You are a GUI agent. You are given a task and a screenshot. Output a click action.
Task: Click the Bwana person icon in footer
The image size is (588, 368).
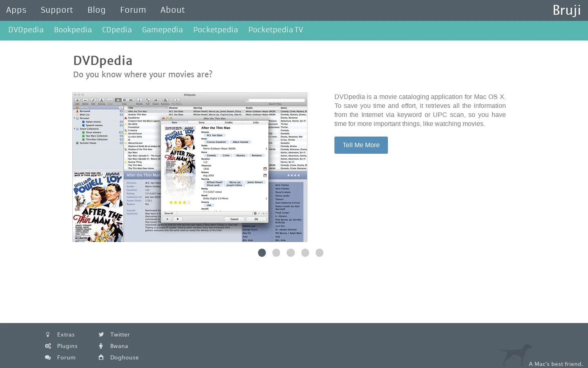(x=101, y=346)
